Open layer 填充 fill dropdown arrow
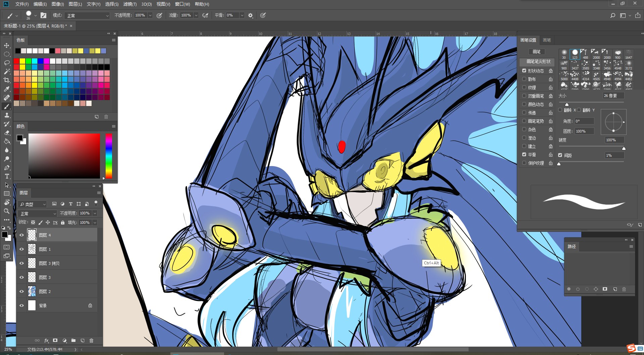 (95, 222)
